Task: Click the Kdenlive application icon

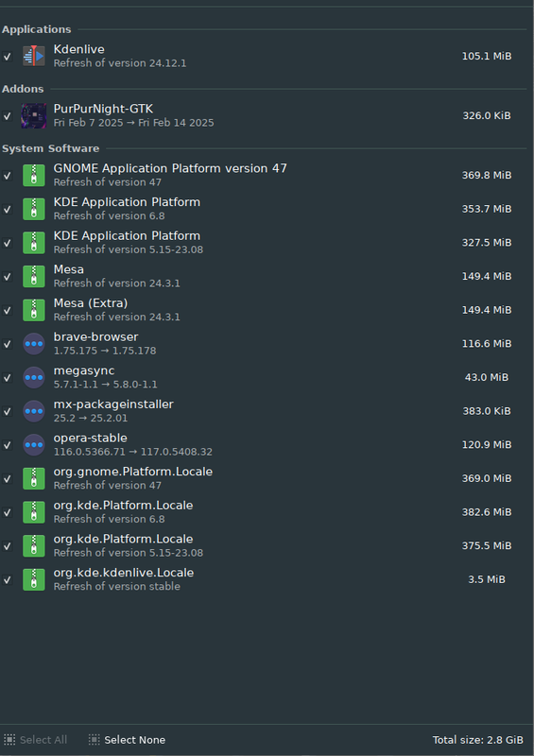Action: pos(34,56)
